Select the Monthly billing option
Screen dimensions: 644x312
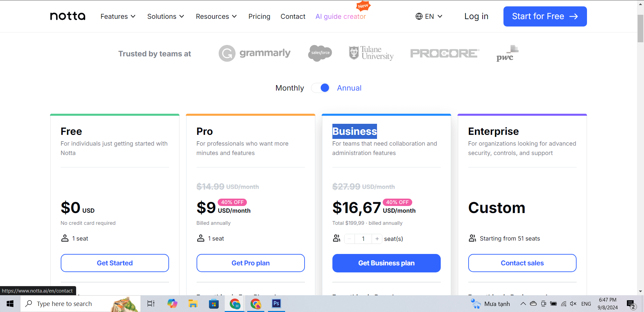coord(289,88)
